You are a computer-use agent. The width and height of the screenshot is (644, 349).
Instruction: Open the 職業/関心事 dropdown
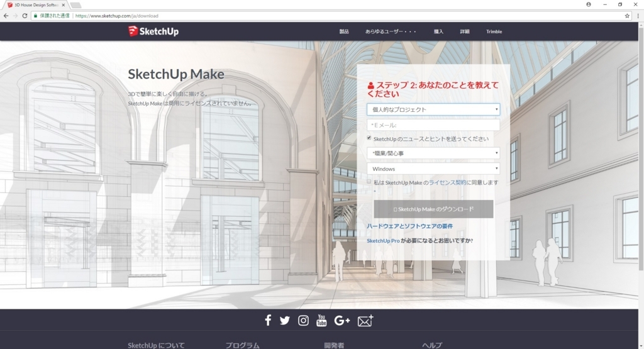coord(433,153)
